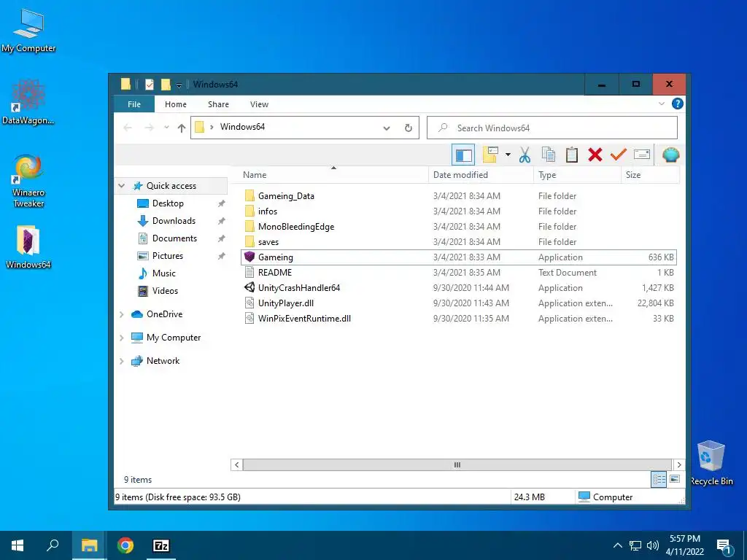Go up one folder level

click(181, 128)
